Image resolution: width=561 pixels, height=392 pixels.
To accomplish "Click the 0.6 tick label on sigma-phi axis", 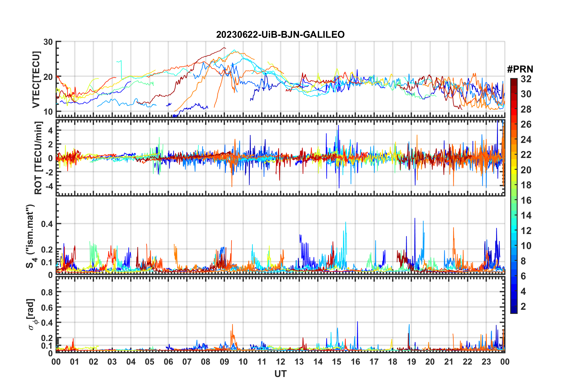I will point(47,307).
